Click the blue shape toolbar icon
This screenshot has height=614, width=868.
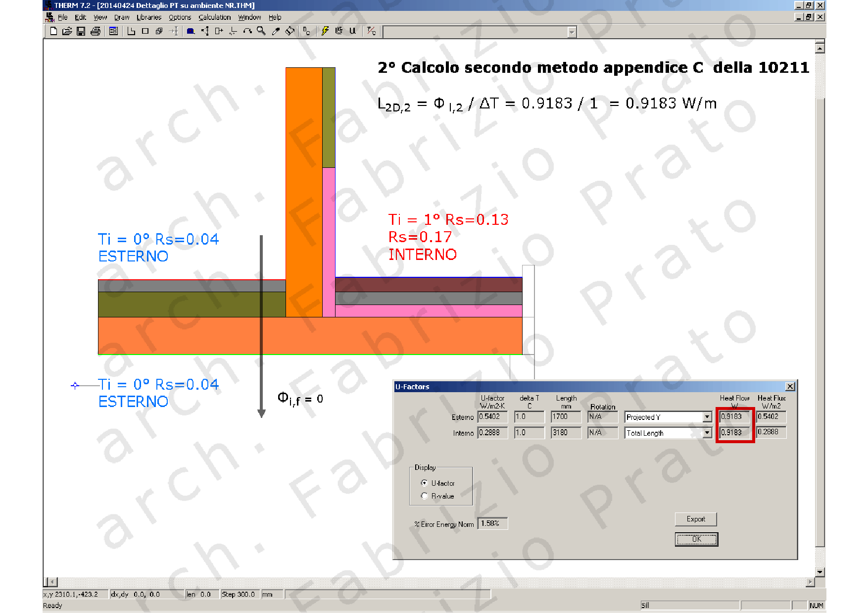click(x=191, y=31)
